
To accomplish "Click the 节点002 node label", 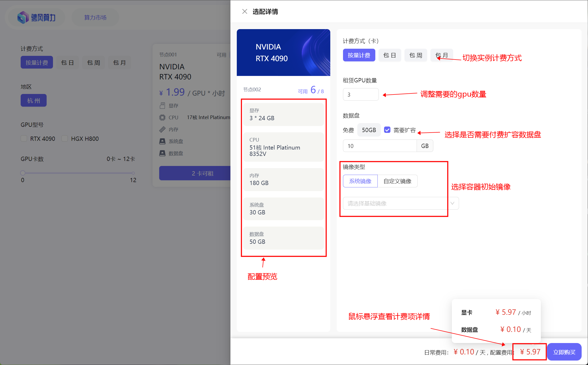I will [252, 90].
